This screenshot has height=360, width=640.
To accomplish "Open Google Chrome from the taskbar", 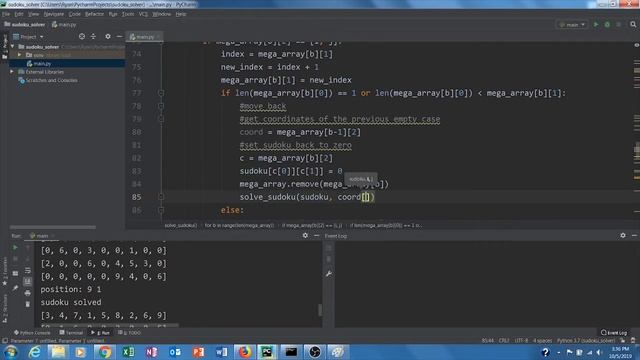I will point(104,352).
